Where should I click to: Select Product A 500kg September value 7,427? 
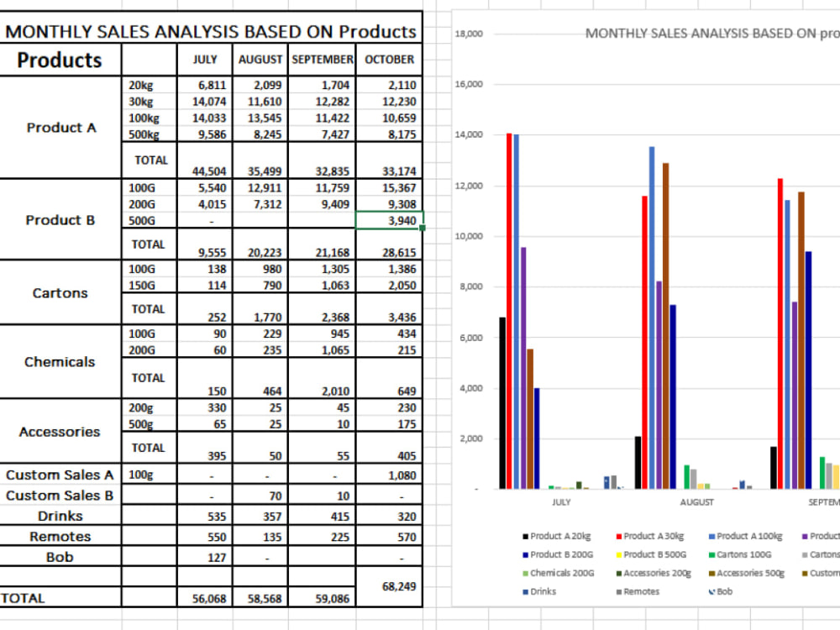[x=322, y=134]
